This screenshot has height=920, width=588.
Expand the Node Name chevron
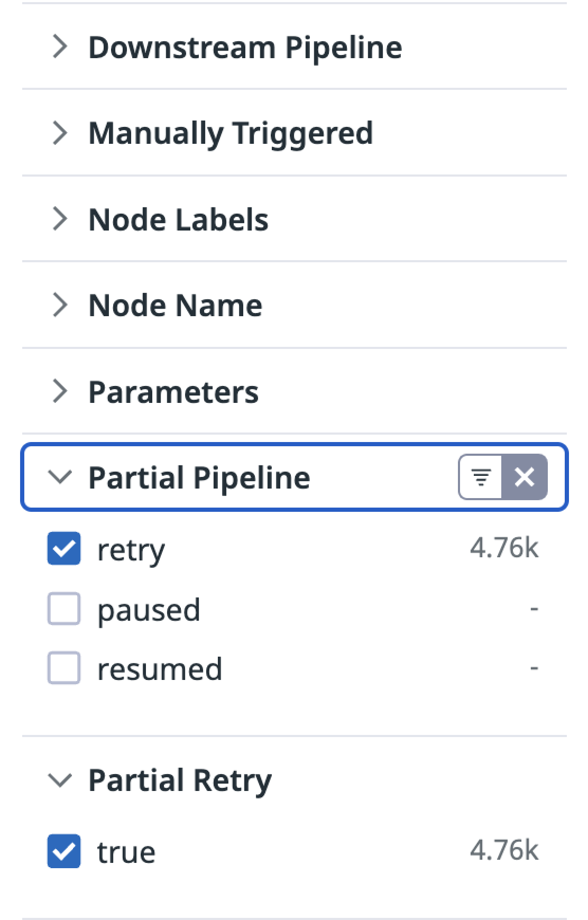[60, 305]
